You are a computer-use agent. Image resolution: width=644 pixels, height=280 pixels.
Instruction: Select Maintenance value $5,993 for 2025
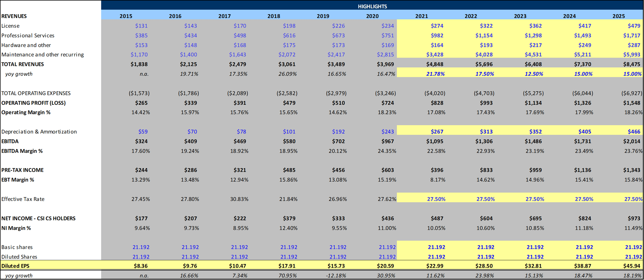[631, 54]
